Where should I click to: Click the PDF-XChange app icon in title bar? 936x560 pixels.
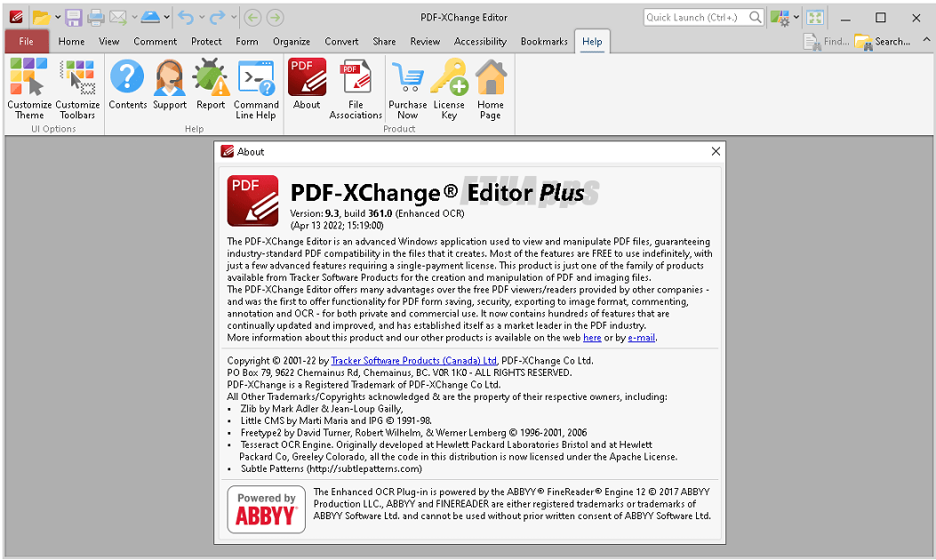point(16,17)
